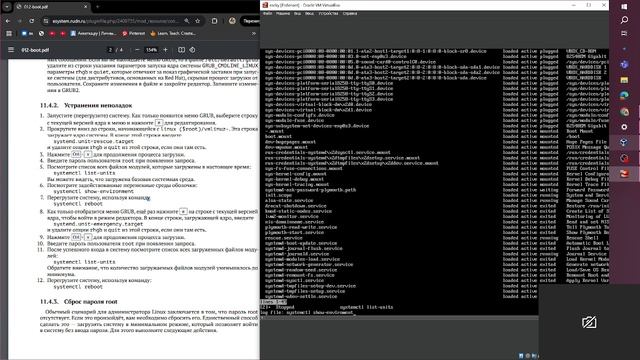Open the Ввод menu in VirtualBox
The width and height of the screenshot is (640, 360).
click(309, 13)
